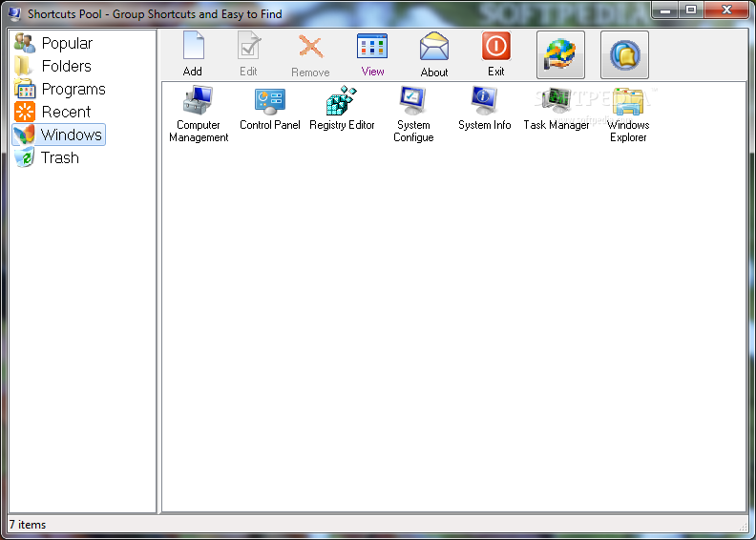Image resolution: width=756 pixels, height=540 pixels.
Task: Click the '7 items' status bar text
Action: (28, 525)
